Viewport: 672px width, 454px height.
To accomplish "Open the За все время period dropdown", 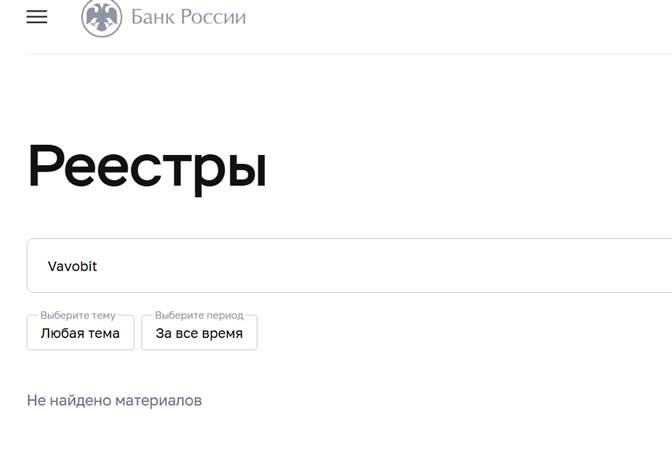I will (199, 333).
